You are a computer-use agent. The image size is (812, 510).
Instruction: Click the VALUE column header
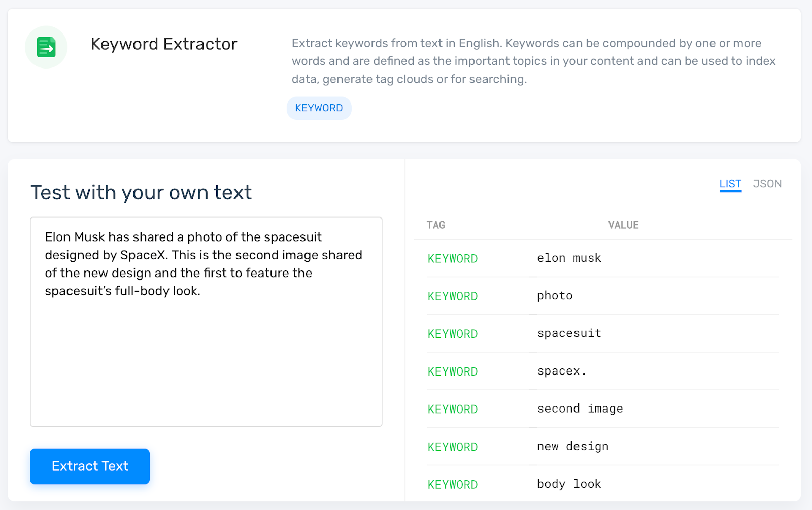point(623,225)
